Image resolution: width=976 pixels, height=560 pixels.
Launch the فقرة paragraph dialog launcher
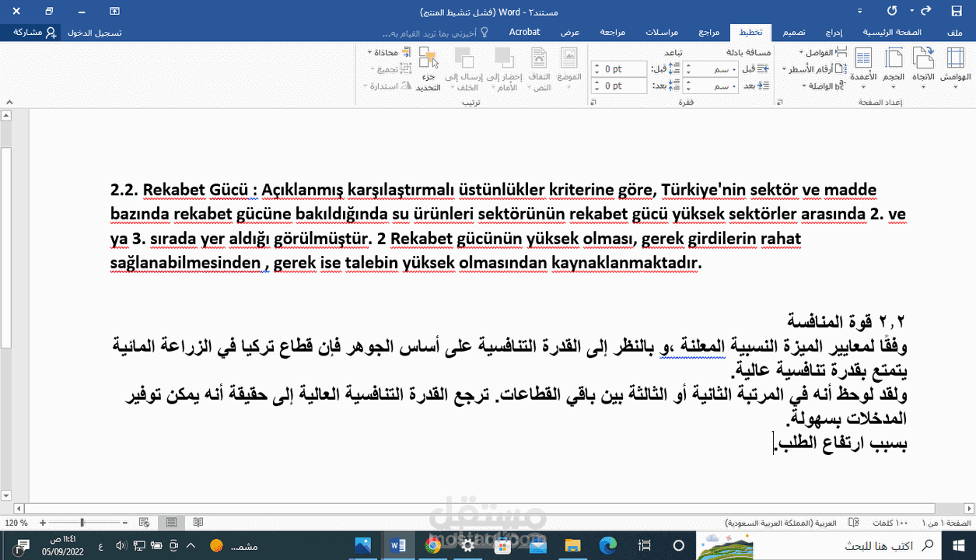tap(593, 103)
